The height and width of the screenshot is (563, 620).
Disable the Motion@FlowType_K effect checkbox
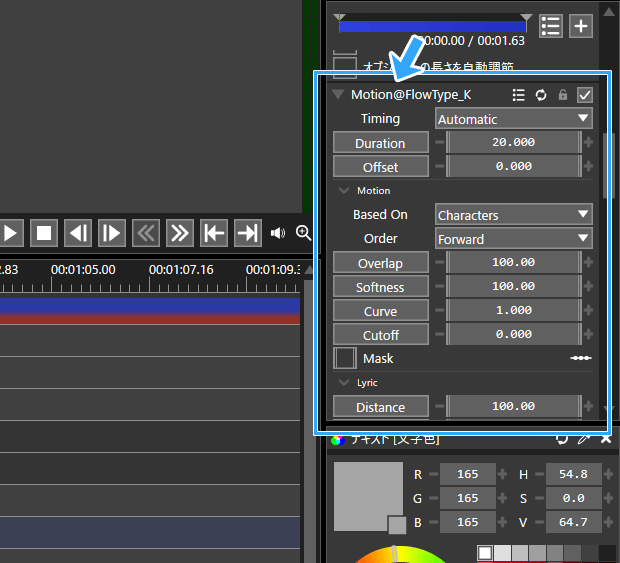pyautogui.click(x=585, y=95)
